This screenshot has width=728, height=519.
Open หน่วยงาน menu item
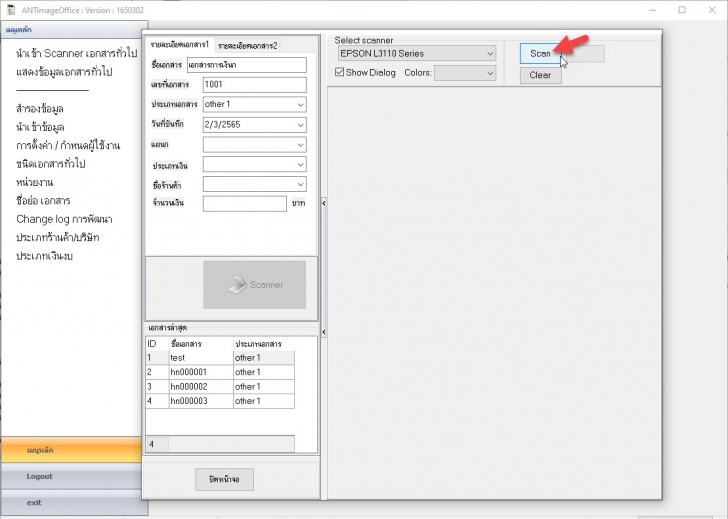point(34,182)
